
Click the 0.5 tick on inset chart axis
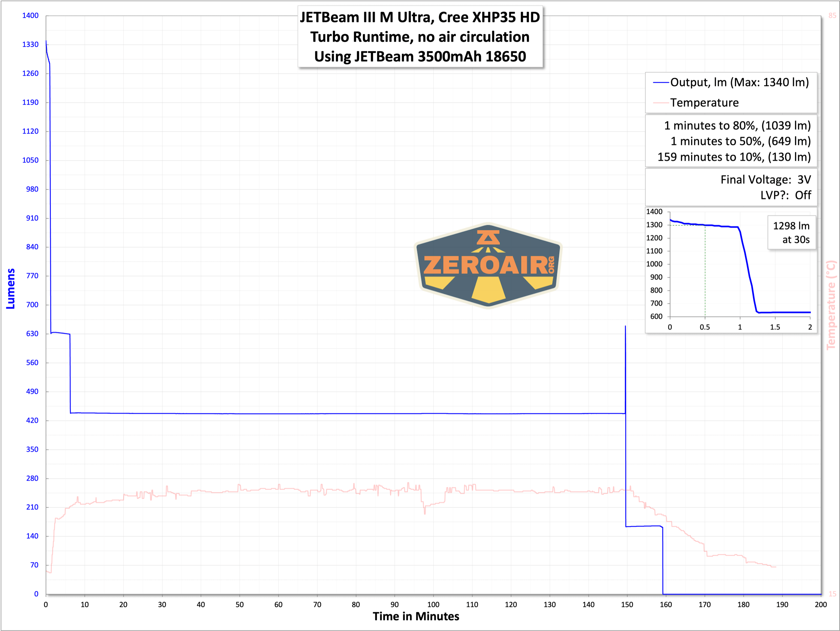coord(705,327)
